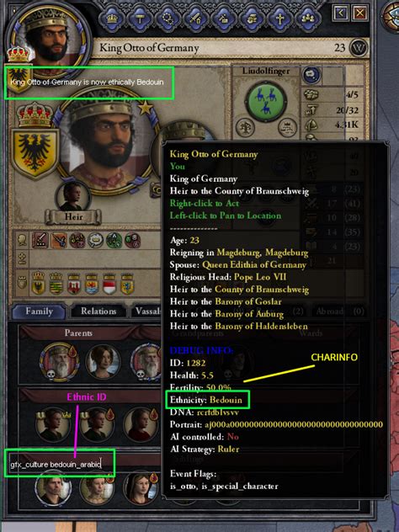Click the first trait icon in trait row

[40, 241]
